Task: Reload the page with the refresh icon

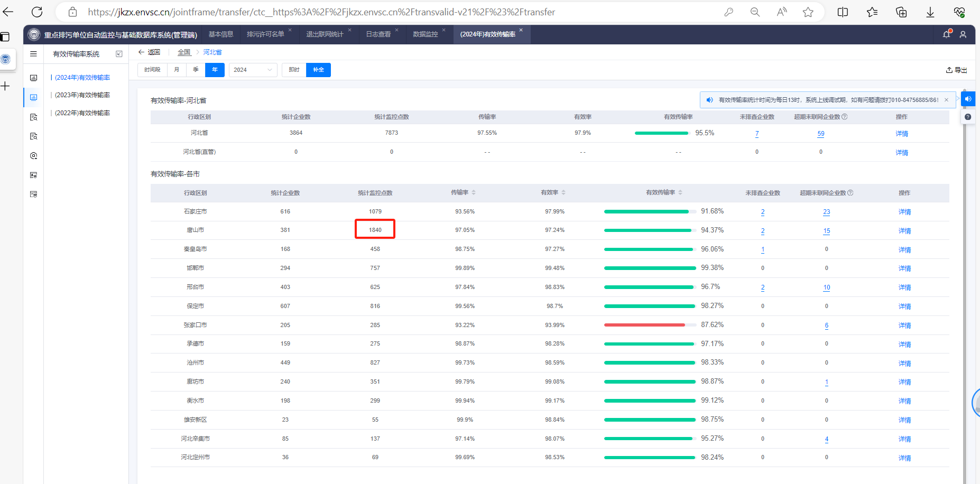Action: pyautogui.click(x=37, y=12)
